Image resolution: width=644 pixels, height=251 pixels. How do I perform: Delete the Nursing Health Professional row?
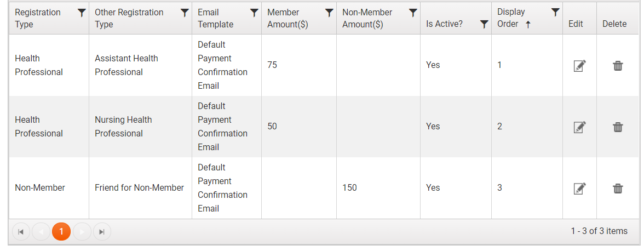[x=618, y=127]
